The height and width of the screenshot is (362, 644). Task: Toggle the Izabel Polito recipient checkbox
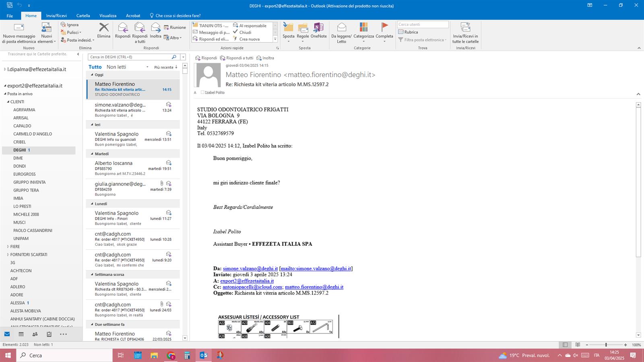tap(202, 93)
